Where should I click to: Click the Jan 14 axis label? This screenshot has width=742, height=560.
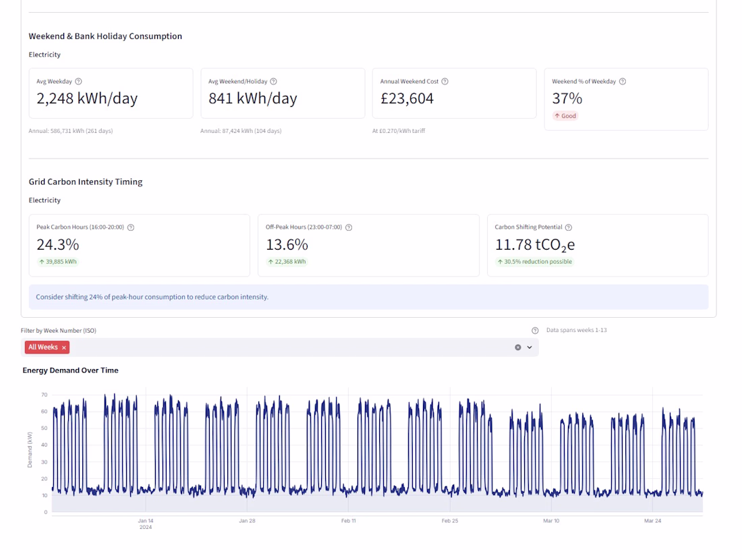[x=146, y=521]
